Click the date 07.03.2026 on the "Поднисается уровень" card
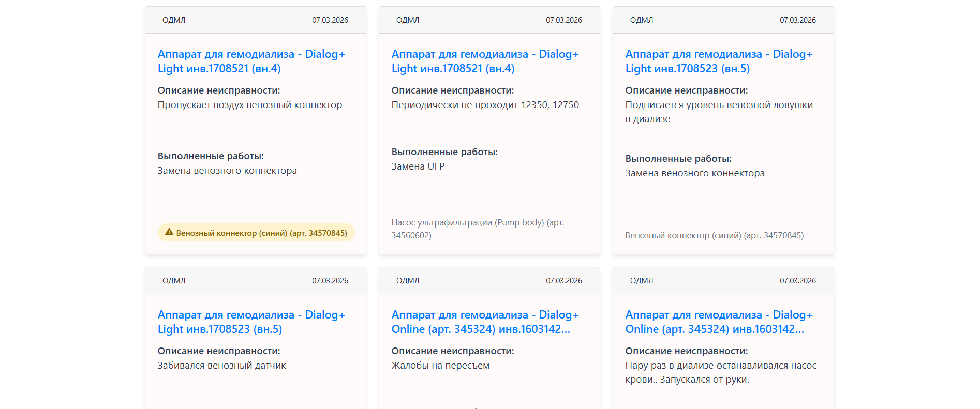The width and height of the screenshot is (980, 409). [x=798, y=20]
